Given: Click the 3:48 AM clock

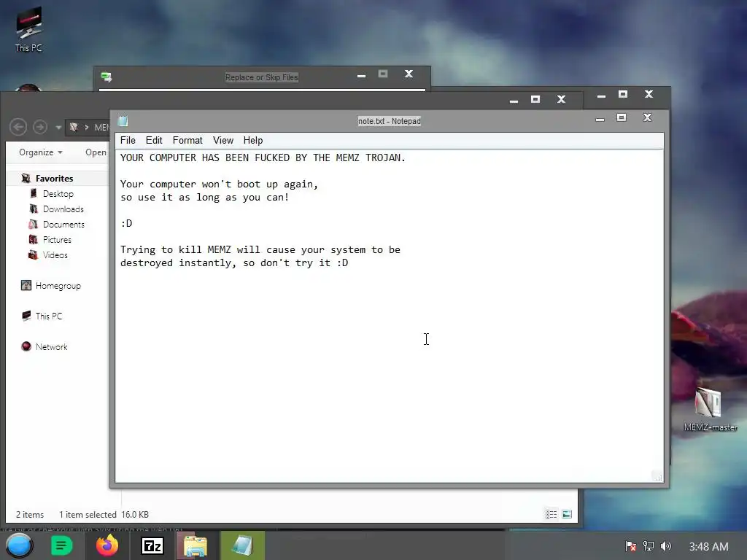Looking at the screenshot, I should tap(708, 547).
